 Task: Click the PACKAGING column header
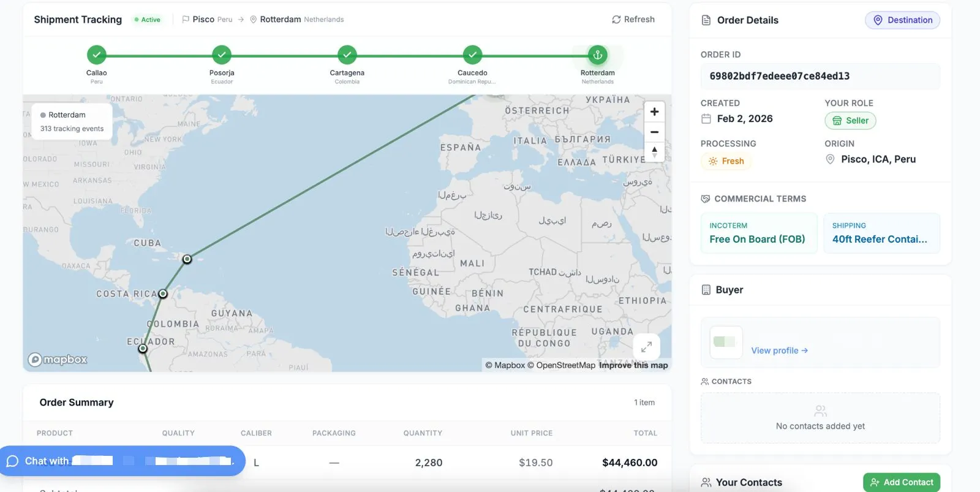tap(334, 433)
